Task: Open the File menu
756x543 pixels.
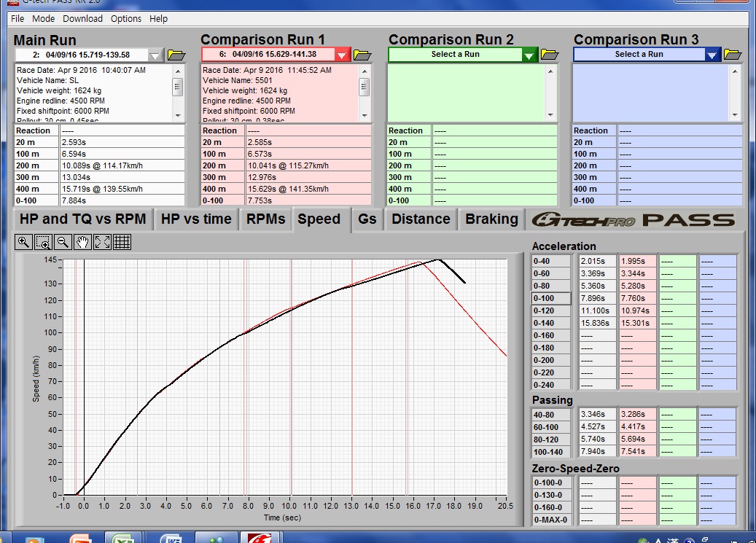Action: point(17,19)
